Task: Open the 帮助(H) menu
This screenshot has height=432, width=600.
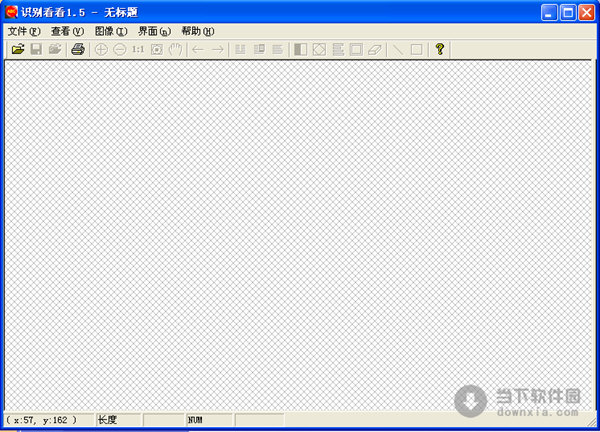Action: pyautogui.click(x=198, y=31)
